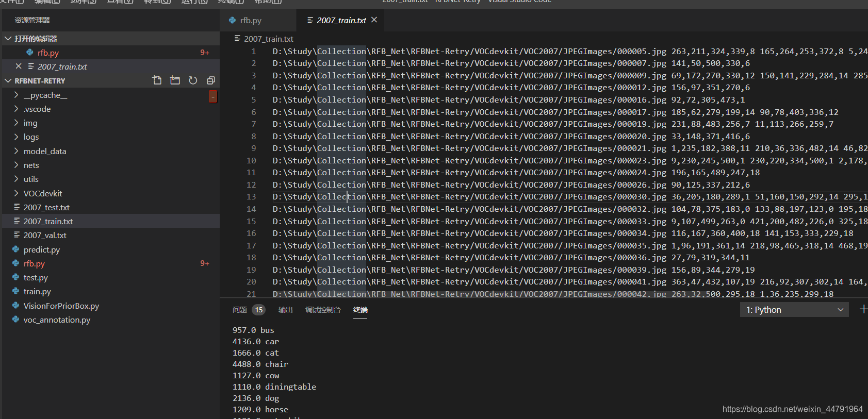This screenshot has width=868, height=419.
Task: Open the 问题 problems panel tab
Action: pyautogui.click(x=239, y=310)
